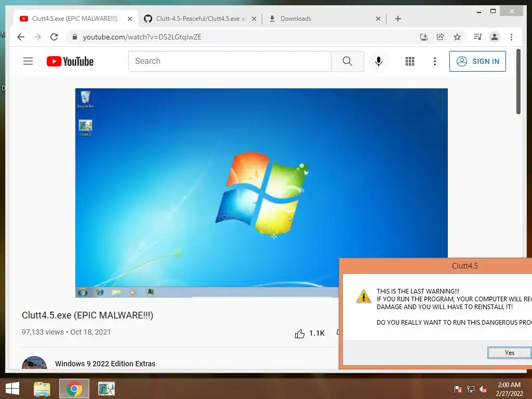
Task: Switch to the Clutt-4.5-Peaceful GitHub tab
Action: point(201,19)
